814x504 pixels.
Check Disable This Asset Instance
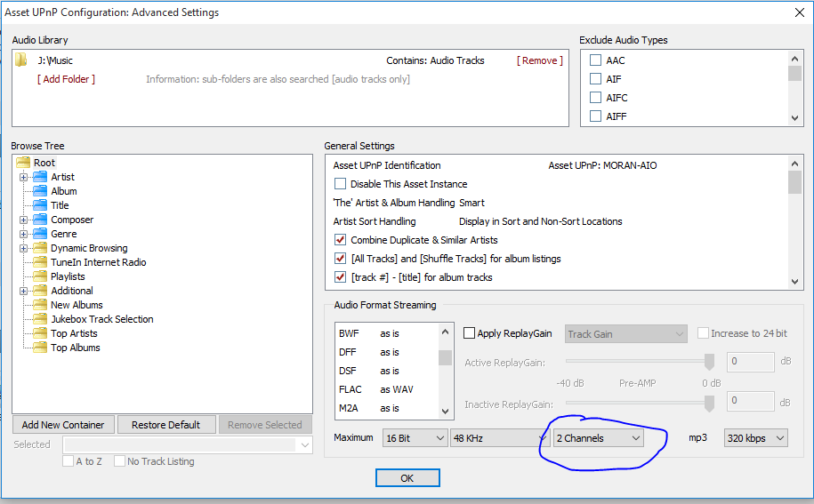(x=340, y=184)
